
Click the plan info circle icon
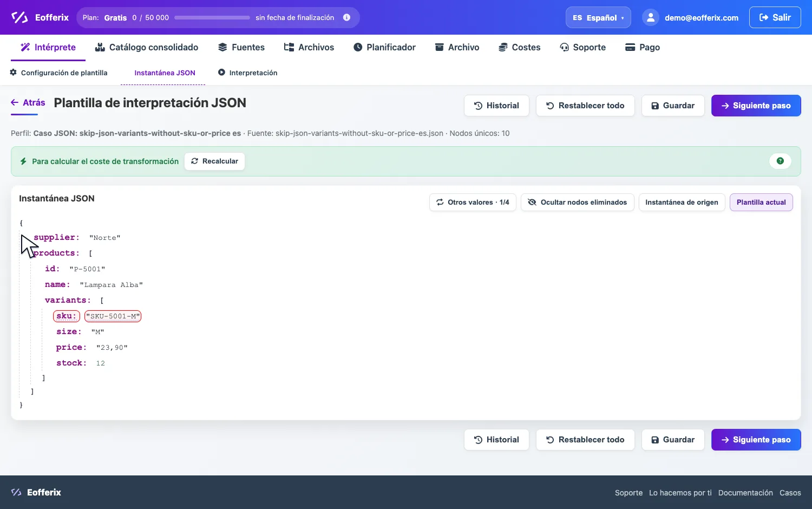pyautogui.click(x=346, y=17)
